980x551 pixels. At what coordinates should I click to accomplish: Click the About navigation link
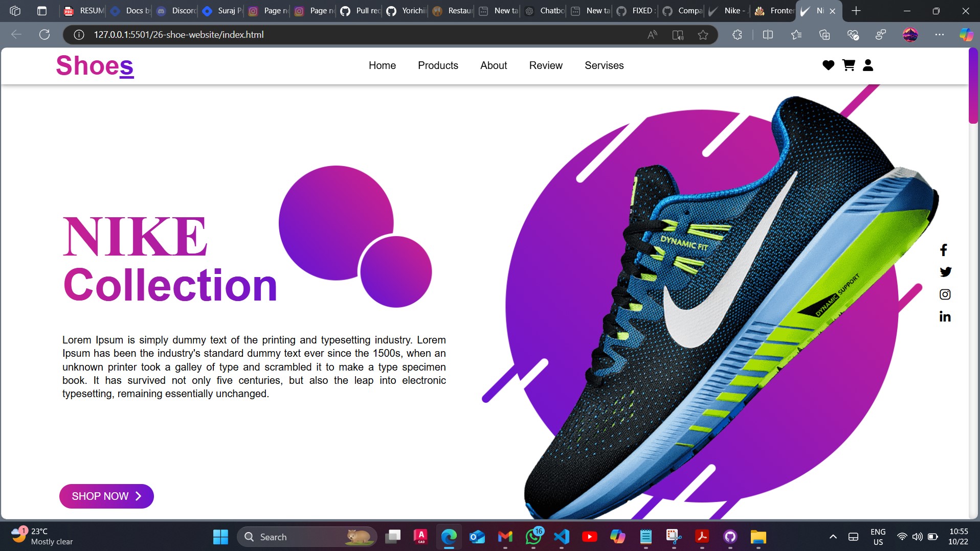tap(494, 65)
